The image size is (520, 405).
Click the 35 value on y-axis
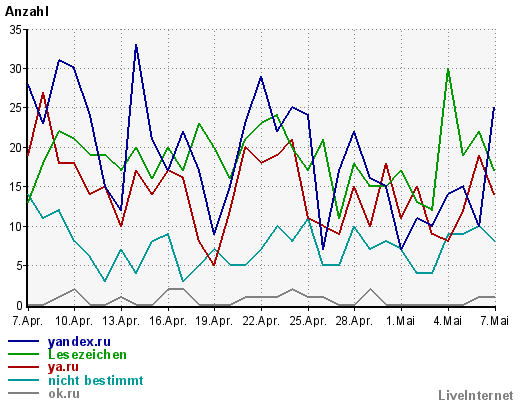15,30
